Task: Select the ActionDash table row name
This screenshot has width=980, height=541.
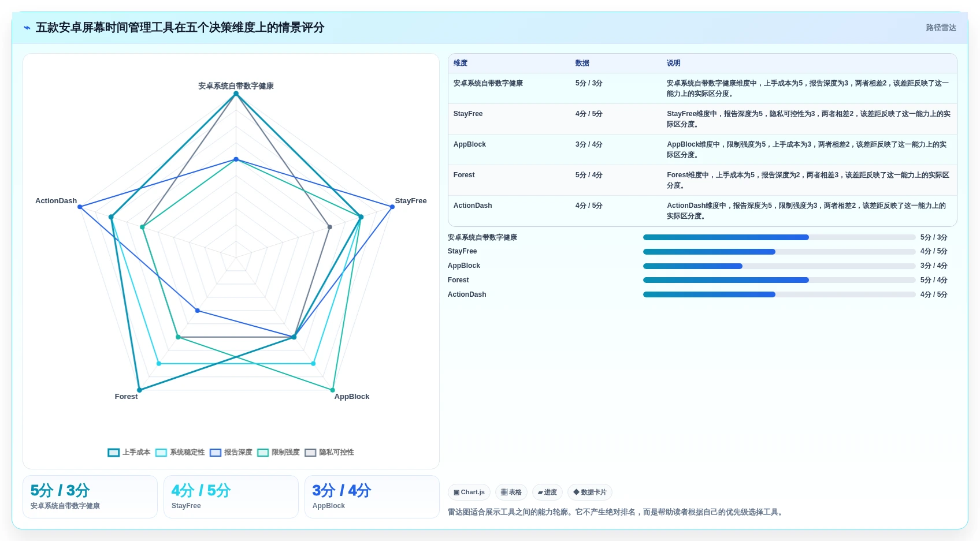Action: [x=473, y=206]
